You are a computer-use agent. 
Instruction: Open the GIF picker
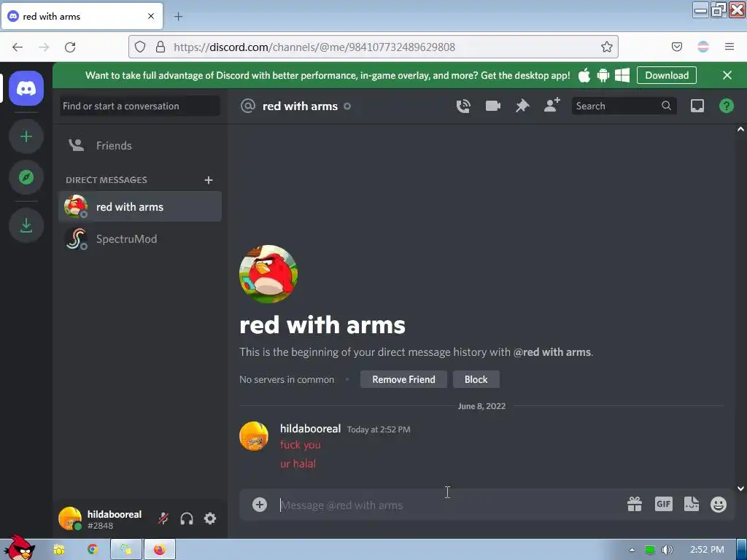click(663, 504)
